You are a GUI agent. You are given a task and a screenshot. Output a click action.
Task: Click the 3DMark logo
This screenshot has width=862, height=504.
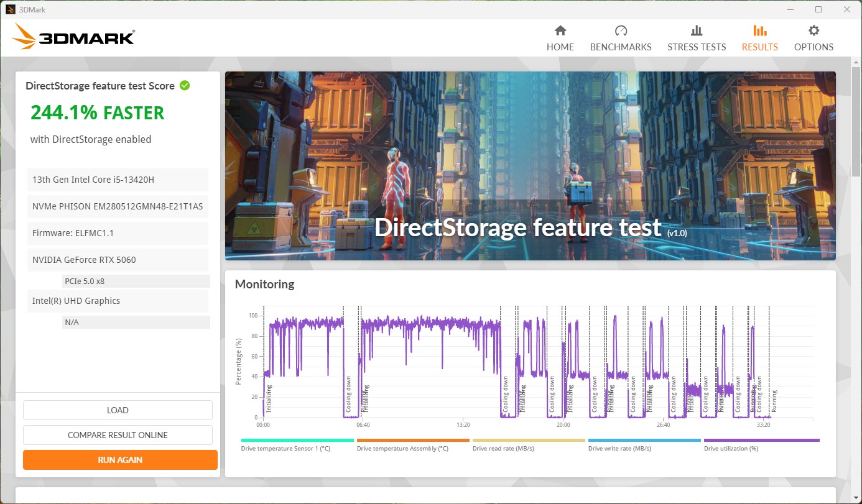tap(73, 37)
